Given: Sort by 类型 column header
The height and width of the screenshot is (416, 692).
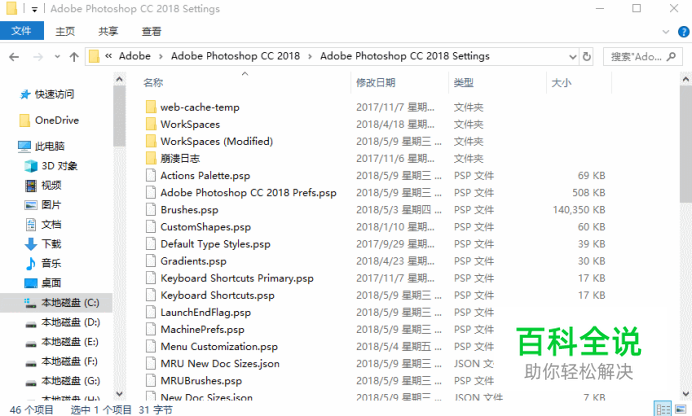Looking at the screenshot, I should (463, 82).
